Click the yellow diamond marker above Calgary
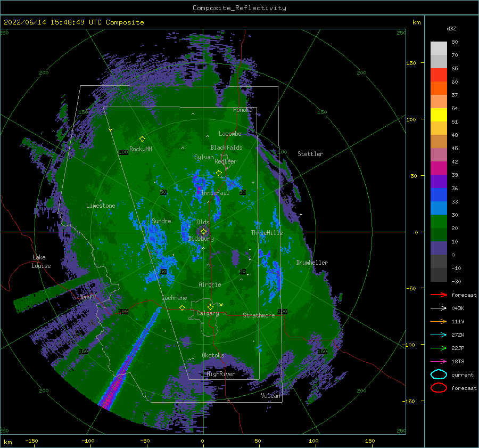Viewport: 479px width, 448px height. click(210, 307)
